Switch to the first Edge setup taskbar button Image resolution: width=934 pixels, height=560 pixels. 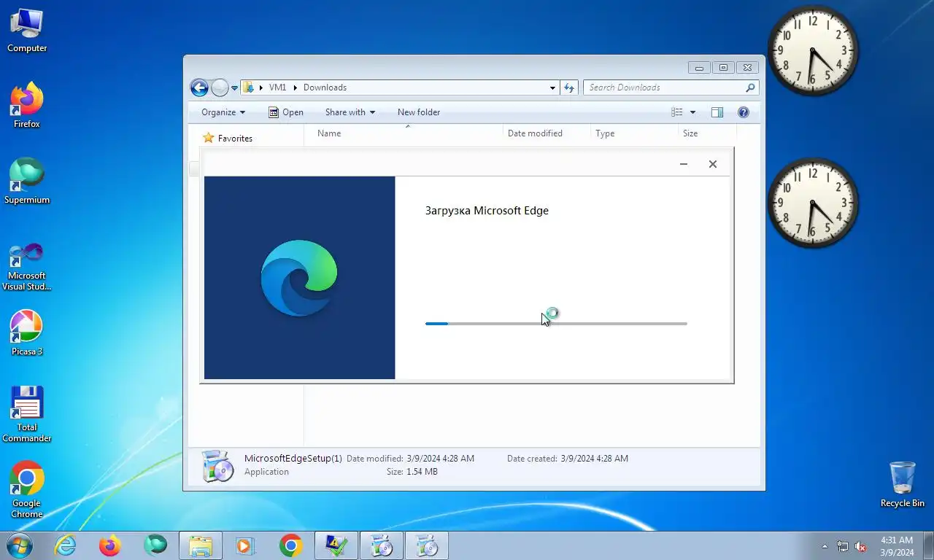(382, 545)
